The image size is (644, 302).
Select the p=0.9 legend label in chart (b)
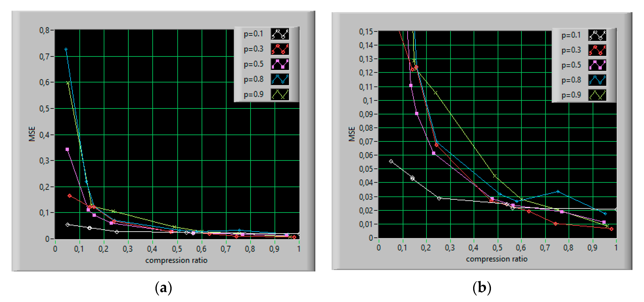click(x=571, y=95)
